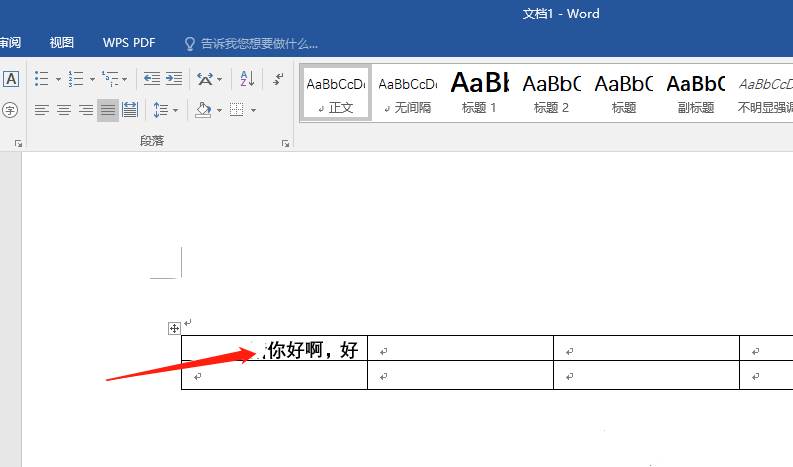Open the font group dialog launcher
793x467 pixels.
pyautogui.click(x=18, y=144)
